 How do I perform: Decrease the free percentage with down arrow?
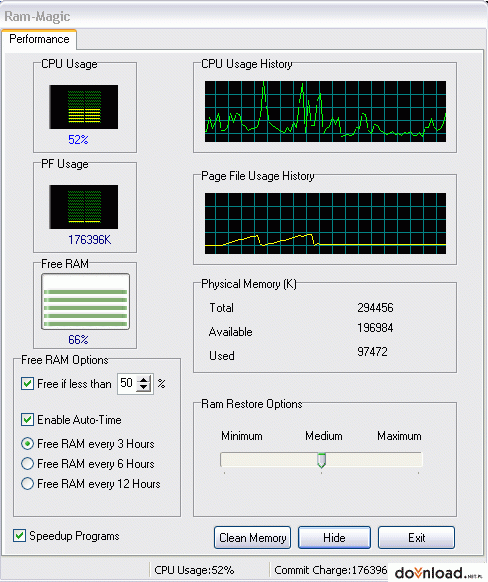pyautogui.click(x=144, y=388)
